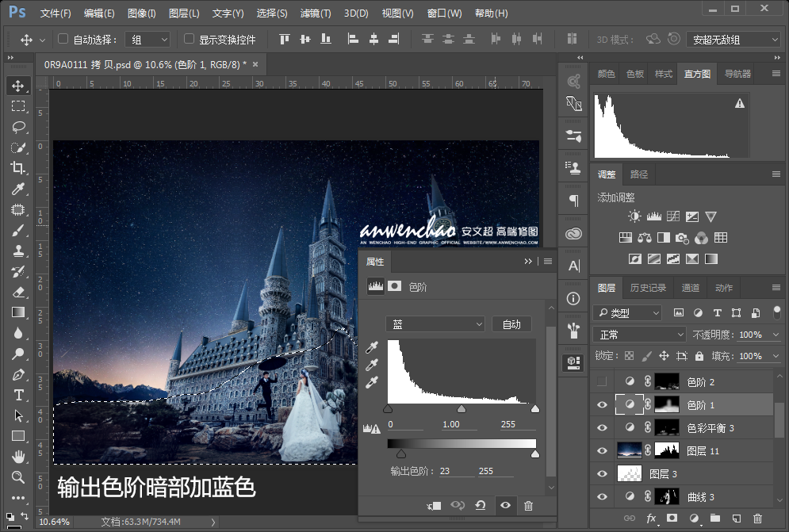The image size is (789, 532).
Task: Click the zoom percentage 10.64% field
Action: tap(55, 522)
